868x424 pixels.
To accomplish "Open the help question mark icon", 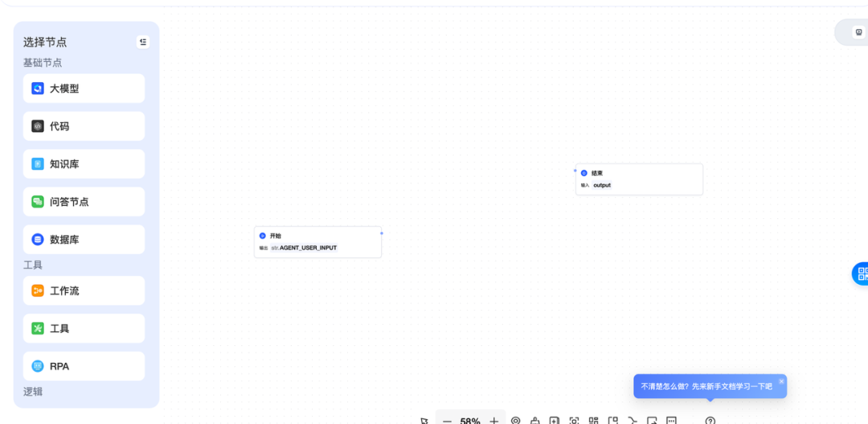I will [710, 421].
